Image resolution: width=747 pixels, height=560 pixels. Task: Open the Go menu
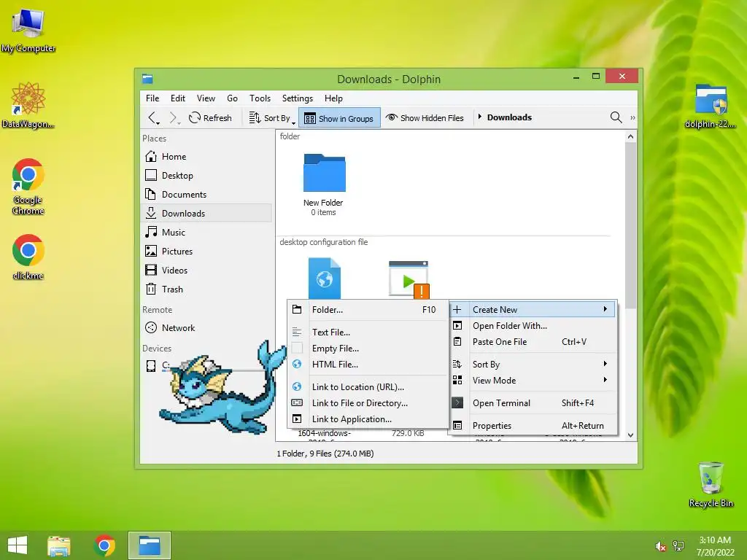(x=232, y=98)
